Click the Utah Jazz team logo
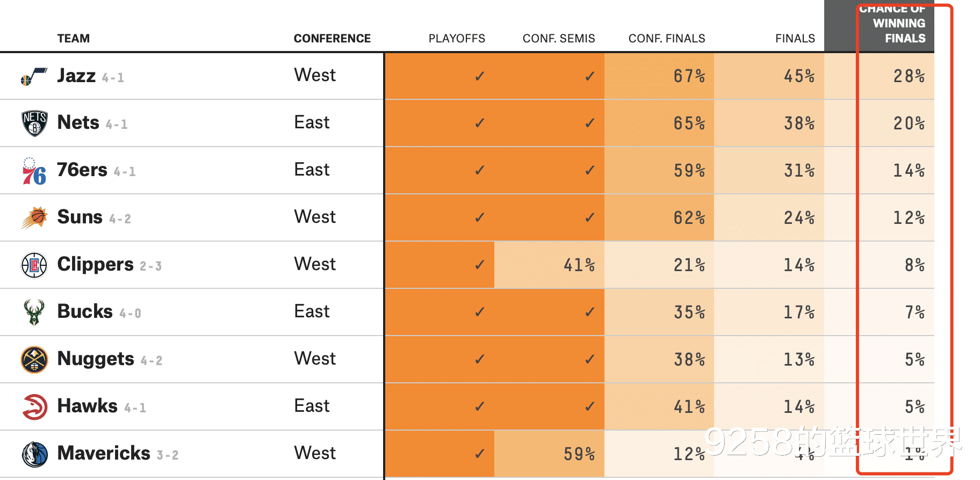Image resolution: width=980 pixels, height=480 pixels. 34,77
